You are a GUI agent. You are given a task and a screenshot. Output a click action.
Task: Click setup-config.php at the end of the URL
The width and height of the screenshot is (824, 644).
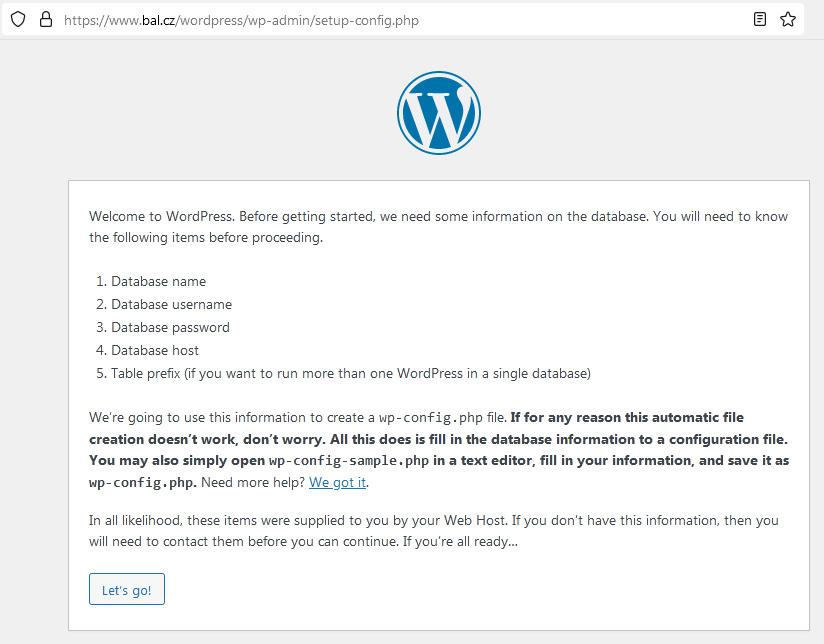pyautogui.click(x=371, y=20)
